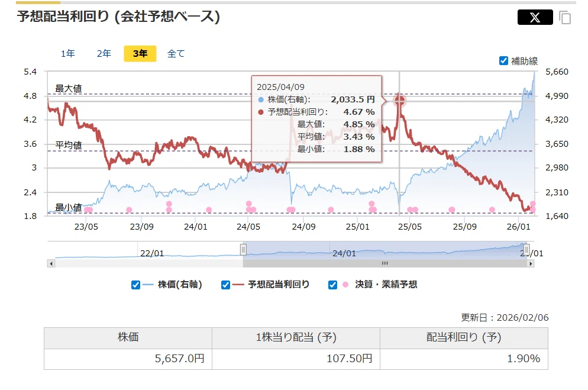Click the blue 株価 legend line swatch
588x390 pixels.
click(148, 285)
